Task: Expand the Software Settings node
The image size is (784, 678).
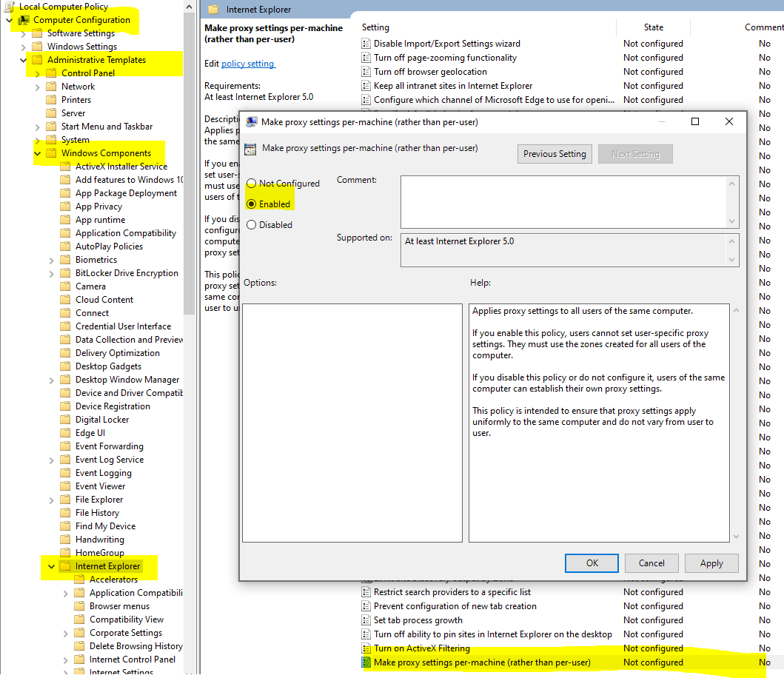Action: click(23, 33)
